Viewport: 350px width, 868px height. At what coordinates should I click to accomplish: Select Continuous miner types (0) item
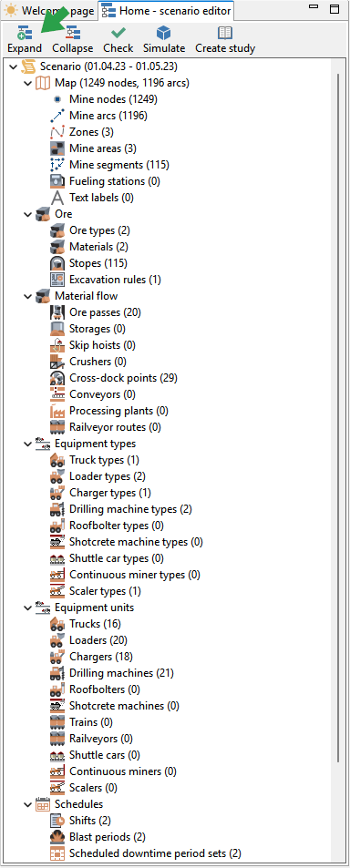pos(135,575)
